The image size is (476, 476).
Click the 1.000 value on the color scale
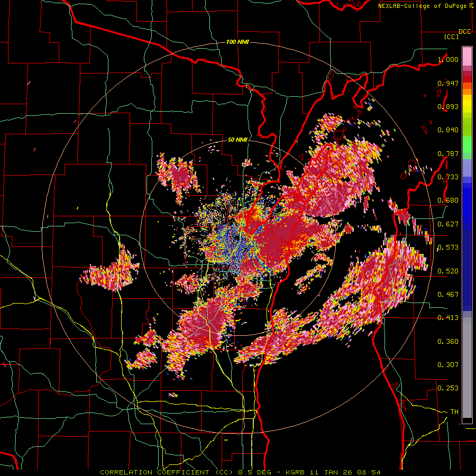coord(448,59)
